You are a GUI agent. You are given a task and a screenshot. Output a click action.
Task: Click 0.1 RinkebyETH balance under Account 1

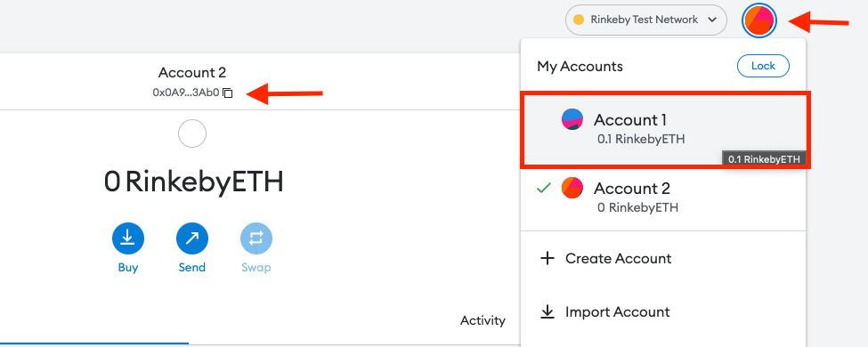641,140
